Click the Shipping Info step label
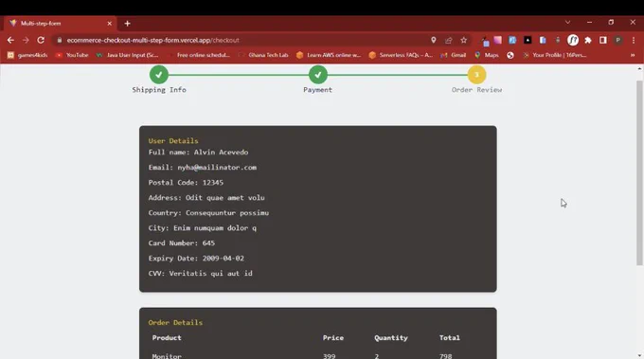The width and height of the screenshot is (644, 359). pyautogui.click(x=159, y=90)
